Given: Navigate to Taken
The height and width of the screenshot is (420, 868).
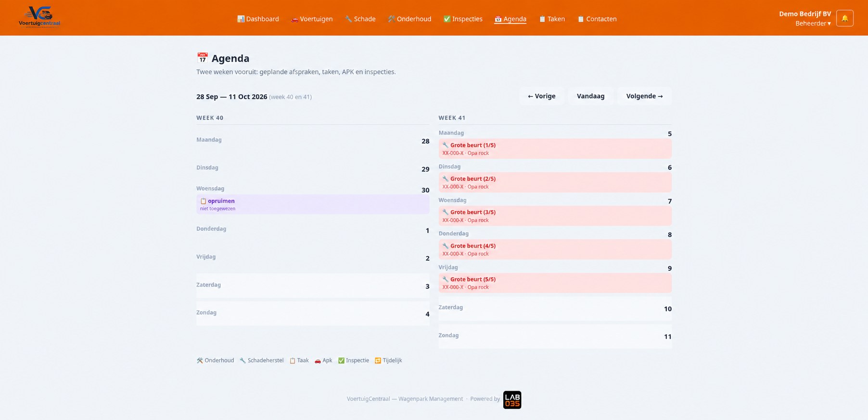Looking at the screenshot, I should click(x=552, y=19).
